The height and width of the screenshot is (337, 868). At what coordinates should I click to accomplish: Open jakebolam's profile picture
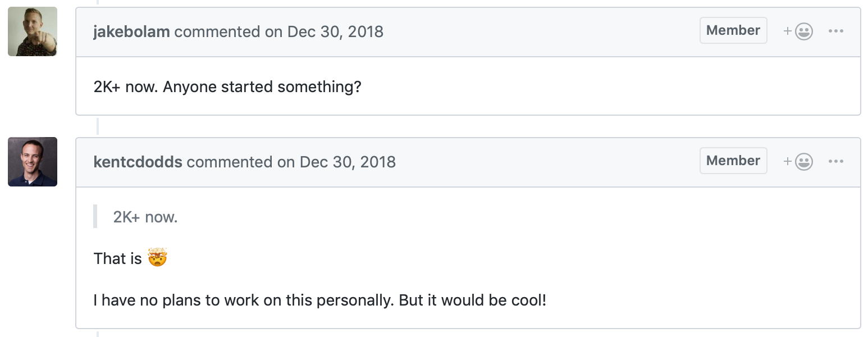(x=33, y=31)
